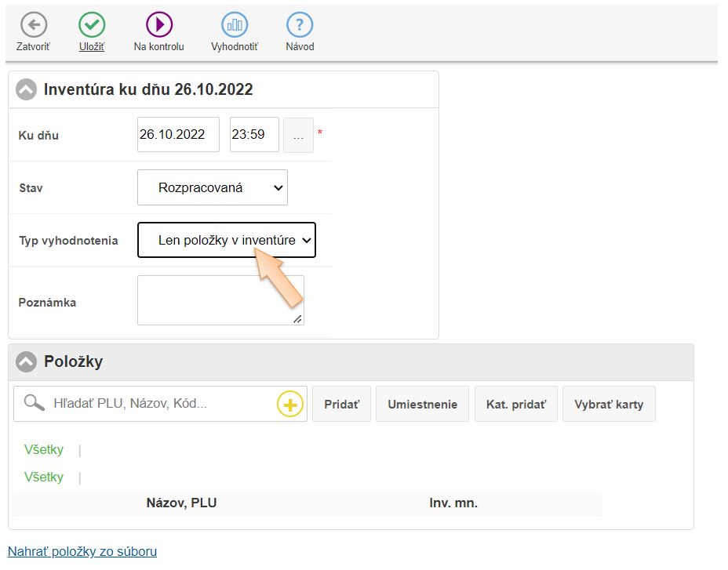Send inventory Na kontrolu via purple icon

[x=158, y=25]
